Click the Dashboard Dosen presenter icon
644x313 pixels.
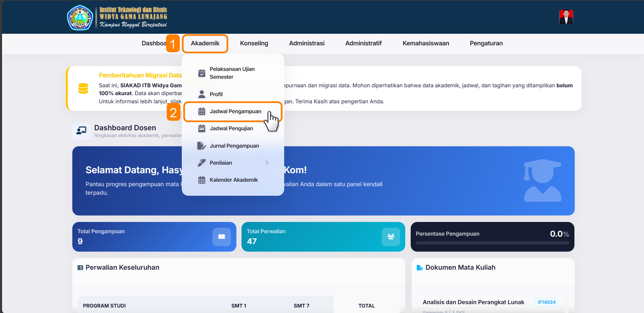81,131
